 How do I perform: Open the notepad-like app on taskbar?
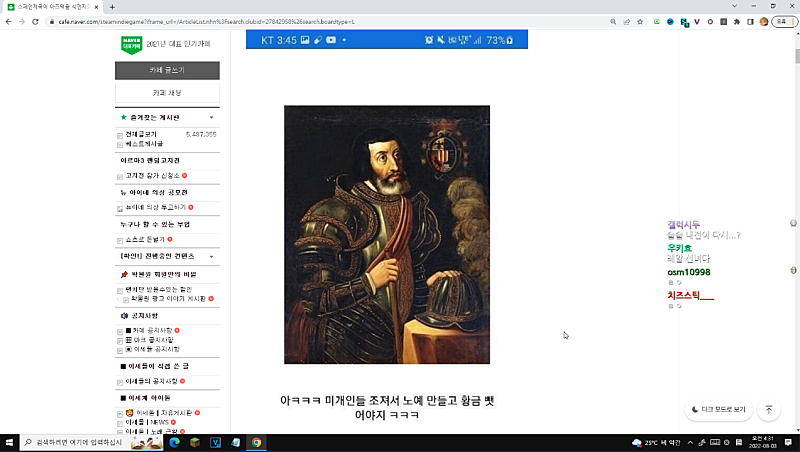click(x=236, y=442)
